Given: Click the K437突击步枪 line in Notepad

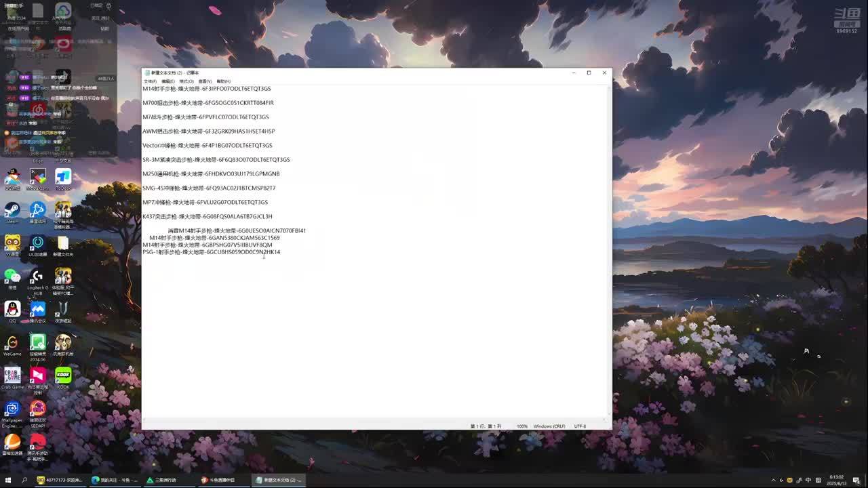Looking at the screenshot, I should pyautogui.click(x=208, y=217).
